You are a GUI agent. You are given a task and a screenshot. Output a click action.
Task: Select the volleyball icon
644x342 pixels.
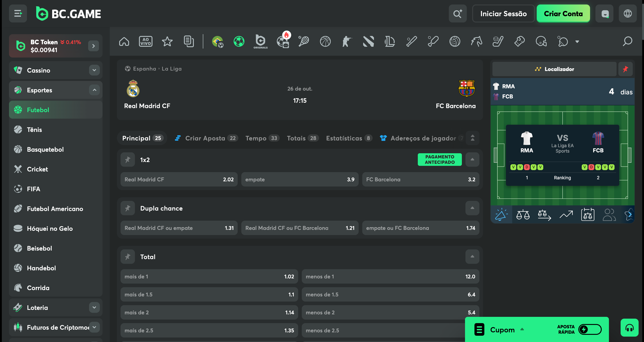pyautogui.click(x=455, y=42)
